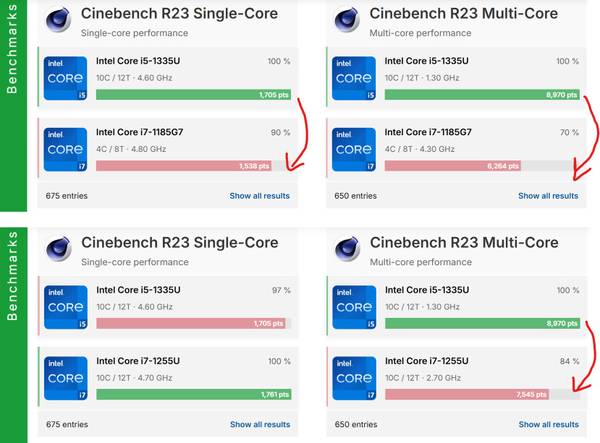Click the red 1,538 pts score bar
This screenshot has width=600, height=443.
[184, 166]
